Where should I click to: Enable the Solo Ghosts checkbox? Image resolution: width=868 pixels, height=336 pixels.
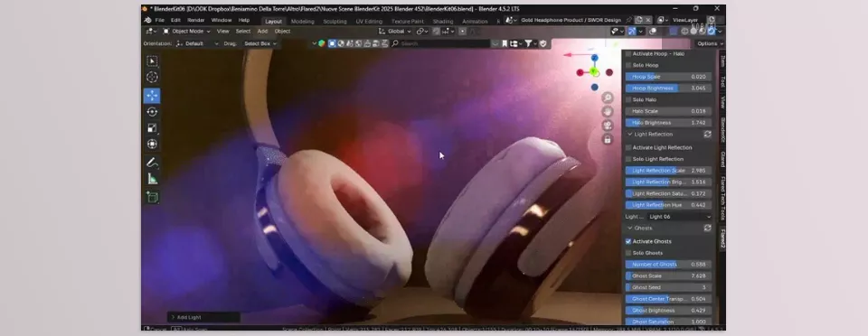click(628, 253)
